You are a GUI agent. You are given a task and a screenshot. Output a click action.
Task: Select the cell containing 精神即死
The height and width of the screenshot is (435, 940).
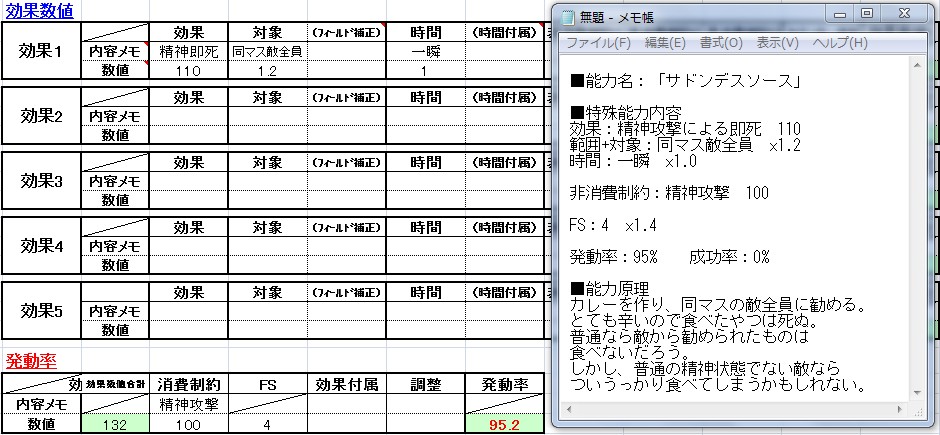tap(188, 51)
